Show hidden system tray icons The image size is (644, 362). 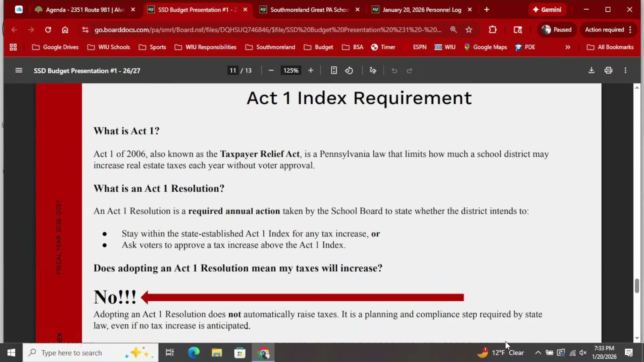pos(538,353)
